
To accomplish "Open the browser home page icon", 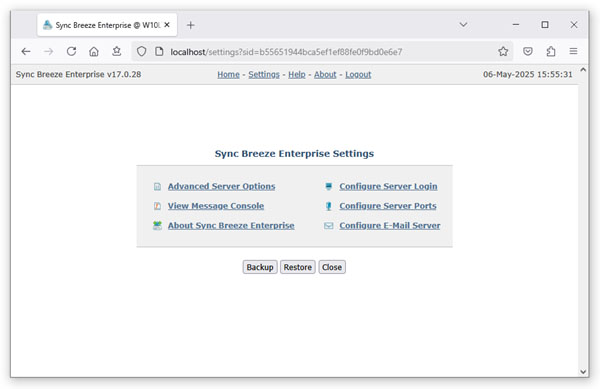I will tap(94, 51).
